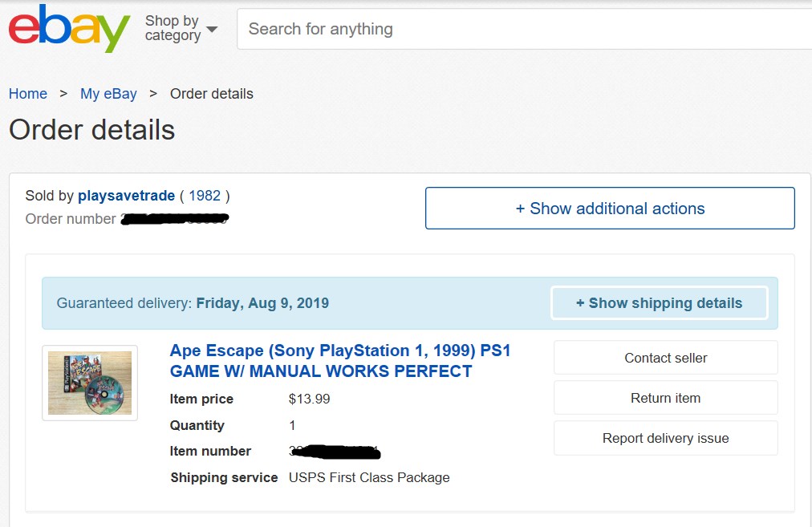The height and width of the screenshot is (527, 812).
Task: Open the Ape Escape PS1 listing title
Action: point(339,361)
